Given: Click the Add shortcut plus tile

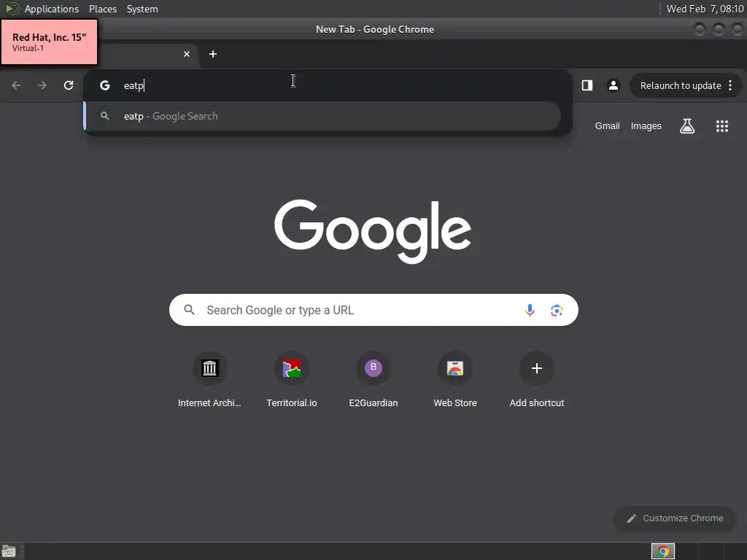Looking at the screenshot, I should pyautogui.click(x=536, y=380).
